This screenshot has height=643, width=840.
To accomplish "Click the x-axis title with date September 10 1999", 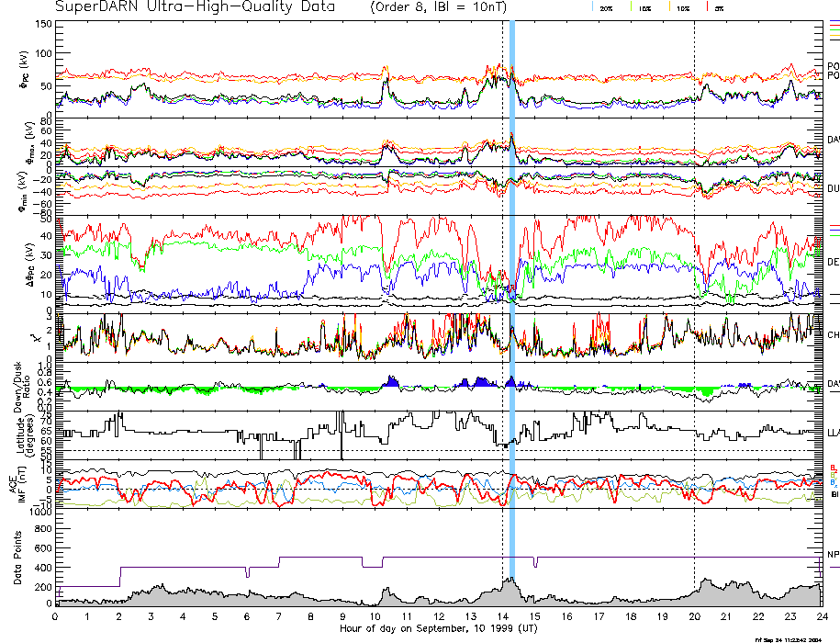I will coord(439,627).
